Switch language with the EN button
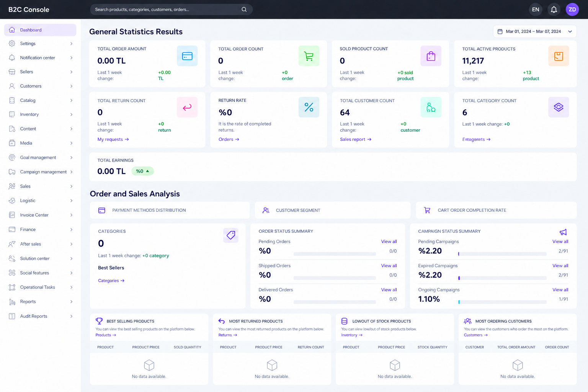 [536, 10]
